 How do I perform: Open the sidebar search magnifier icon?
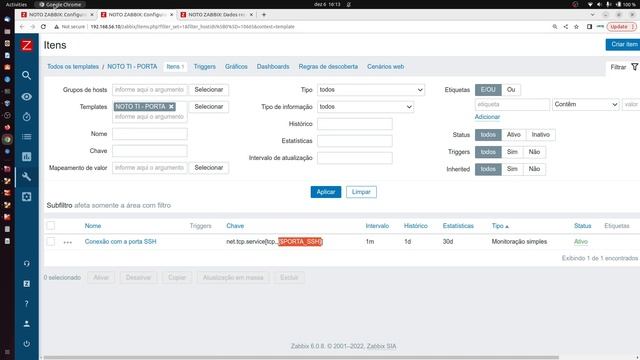27,76
